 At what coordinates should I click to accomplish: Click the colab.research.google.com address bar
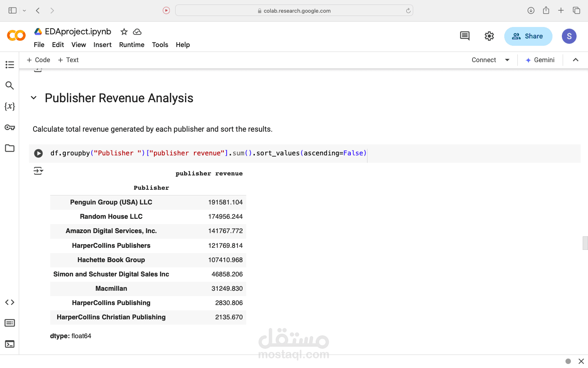click(x=294, y=11)
